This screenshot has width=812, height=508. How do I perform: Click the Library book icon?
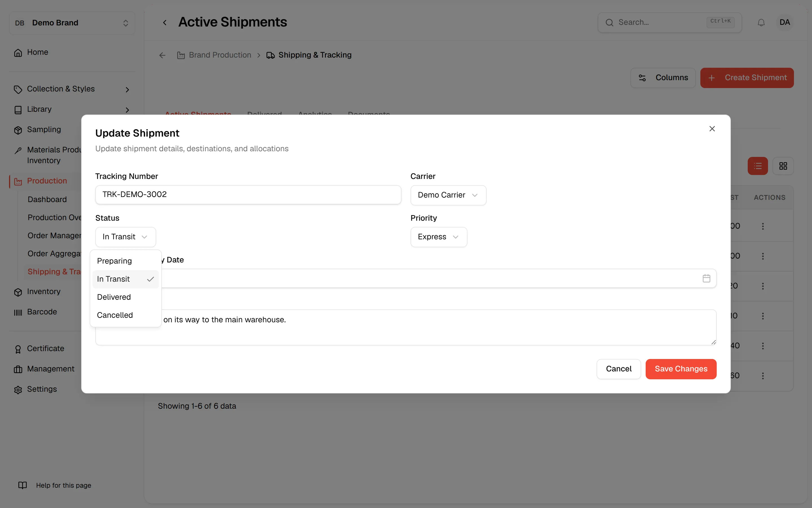18,110
